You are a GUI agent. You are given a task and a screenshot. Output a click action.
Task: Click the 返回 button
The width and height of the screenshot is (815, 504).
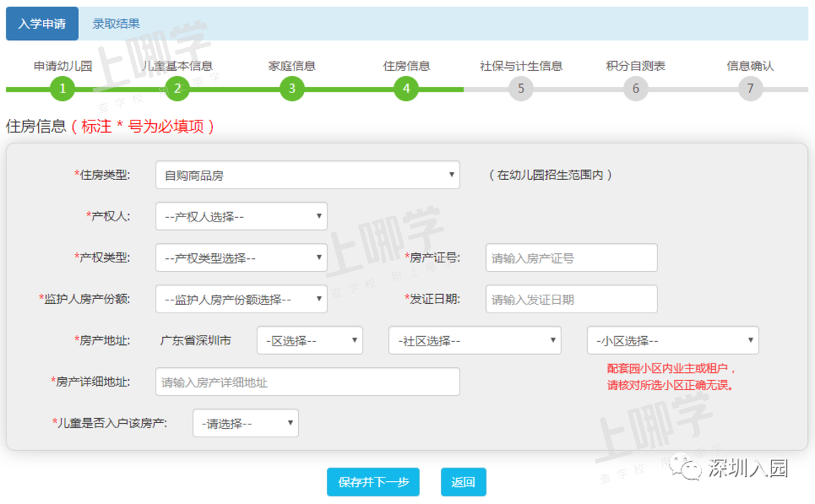(464, 482)
